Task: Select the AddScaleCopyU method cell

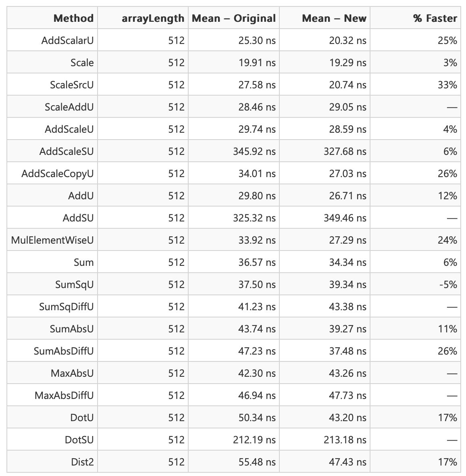Action: coord(58,173)
